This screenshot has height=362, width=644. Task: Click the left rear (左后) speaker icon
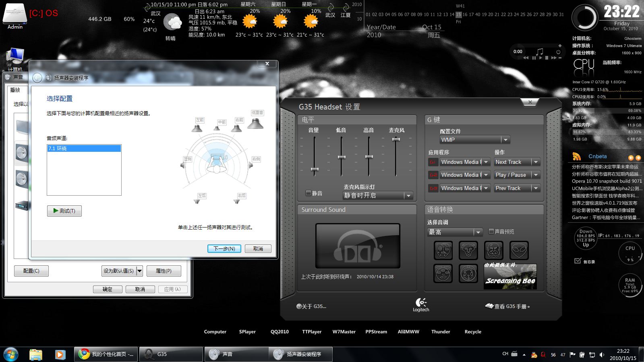pyautogui.click(x=197, y=201)
